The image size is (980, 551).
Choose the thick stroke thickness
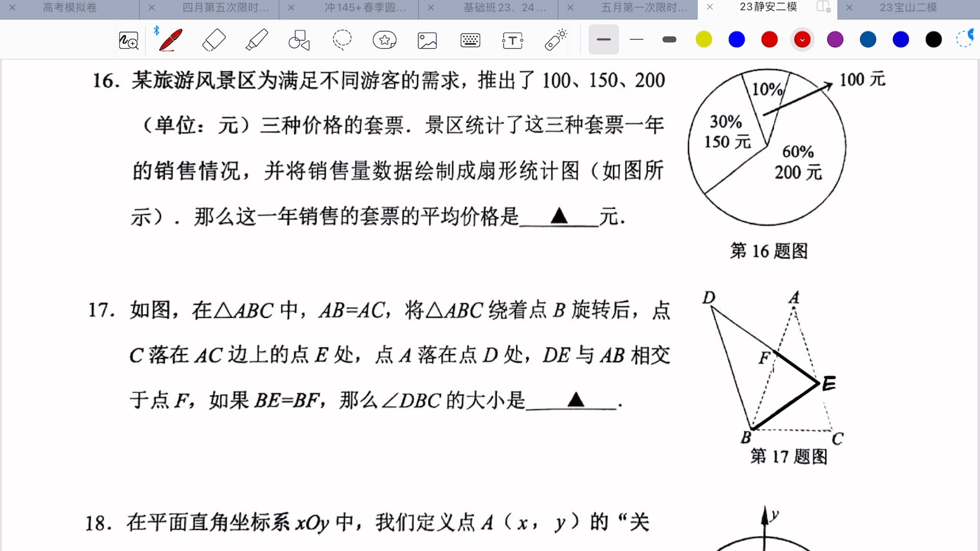pyautogui.click(x=669, y=39)
